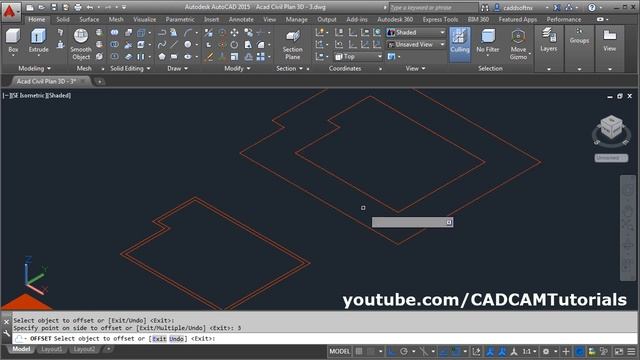Select the Polygon tool in Draw panel

pyautogui.click(x=162, y=57)
